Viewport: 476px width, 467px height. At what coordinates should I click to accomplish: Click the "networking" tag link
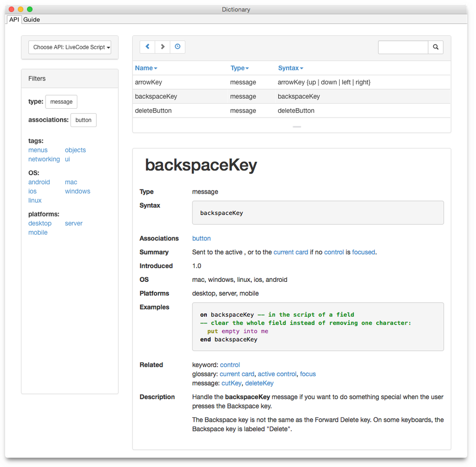44,159
